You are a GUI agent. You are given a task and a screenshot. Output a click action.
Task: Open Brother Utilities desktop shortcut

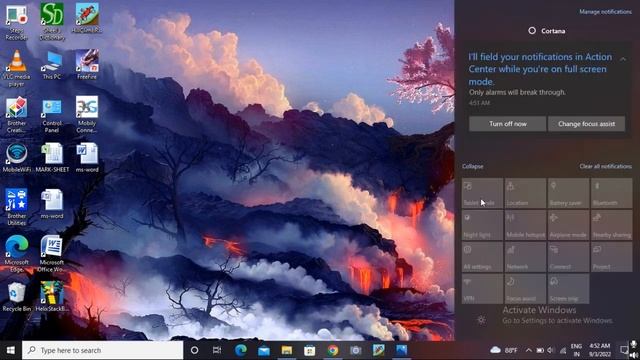pos(16,207)
